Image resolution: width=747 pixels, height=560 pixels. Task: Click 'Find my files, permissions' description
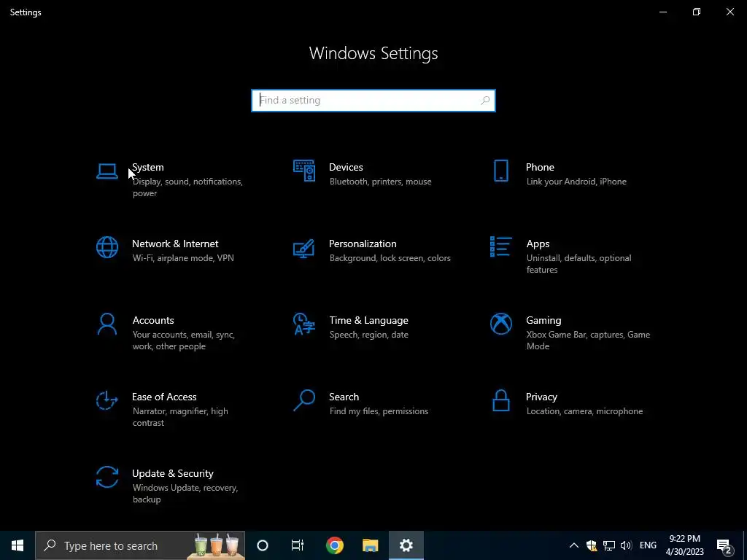[379, 411]
